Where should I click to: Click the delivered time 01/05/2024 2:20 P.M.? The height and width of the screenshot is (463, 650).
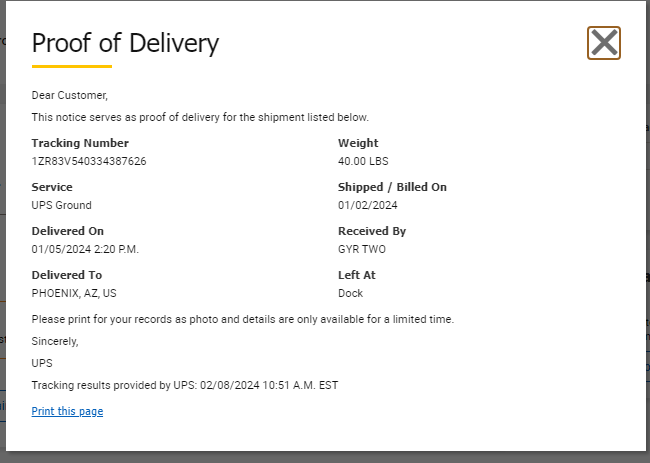coord(85,249)
